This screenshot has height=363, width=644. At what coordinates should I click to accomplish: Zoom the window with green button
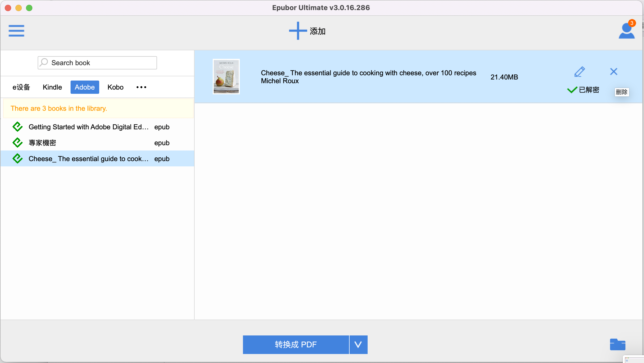tap(29, 8)
